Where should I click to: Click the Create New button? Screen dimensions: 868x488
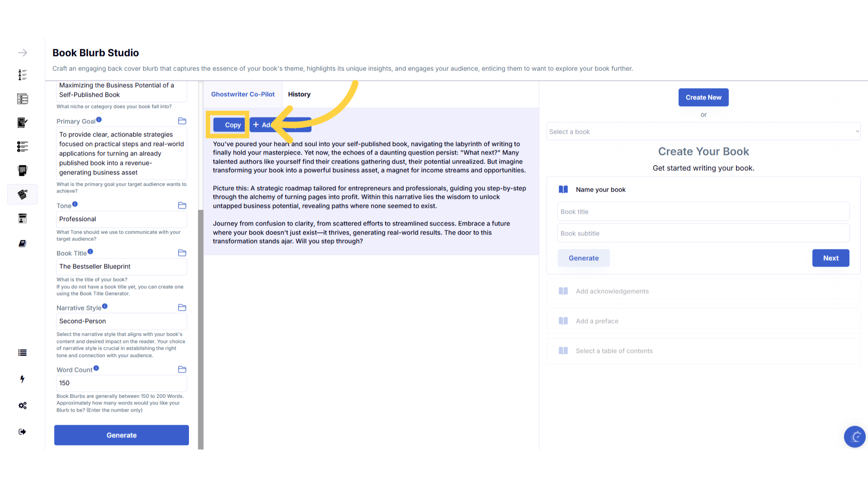(x=703, y=98)
